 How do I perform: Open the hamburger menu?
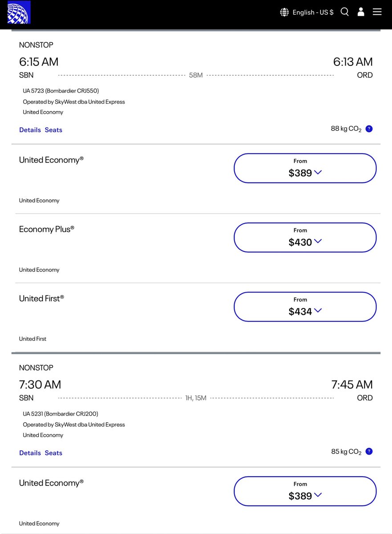click(377, 12)
